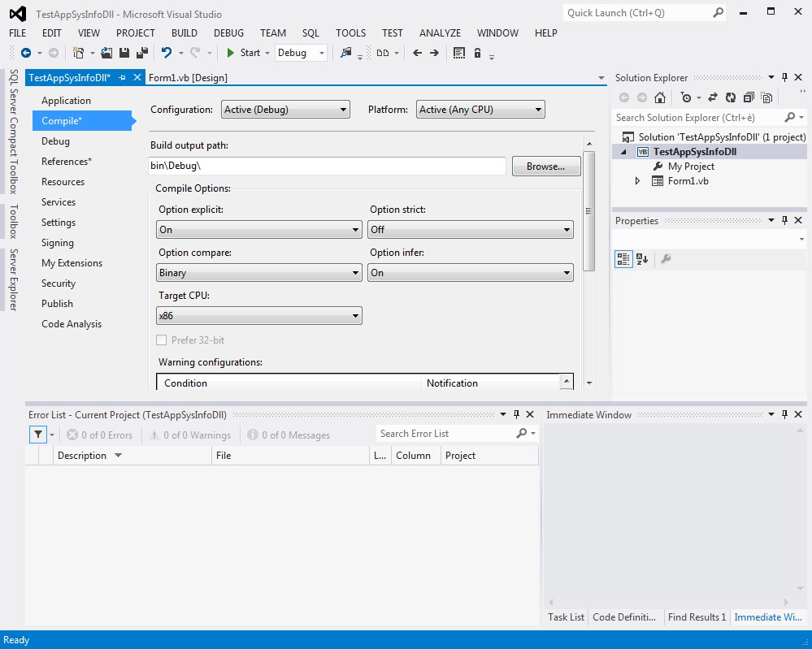
Task: Click the Open File toolbar icon
Action: (106, 53)
